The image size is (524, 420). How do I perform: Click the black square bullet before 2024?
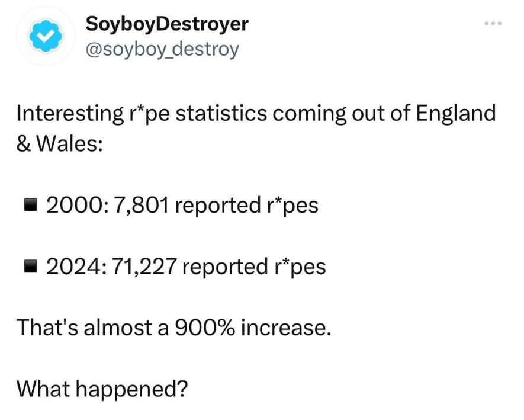(x=30, y=267)
